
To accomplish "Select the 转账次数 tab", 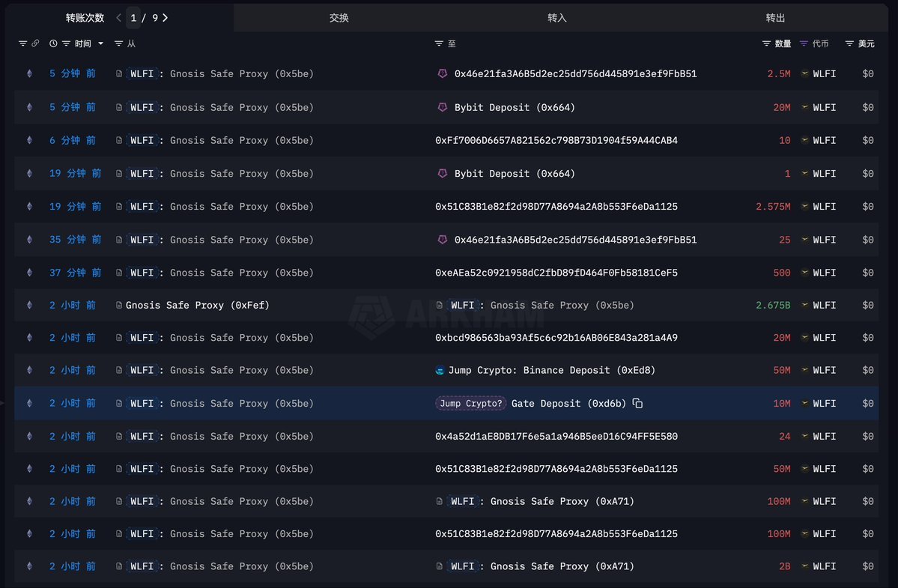I will [85, 18].
